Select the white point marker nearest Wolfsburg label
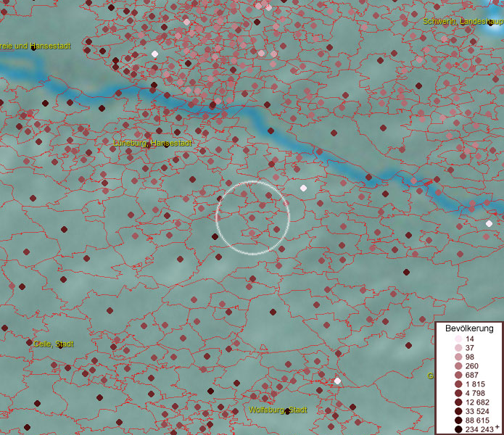 pos(337,381)
